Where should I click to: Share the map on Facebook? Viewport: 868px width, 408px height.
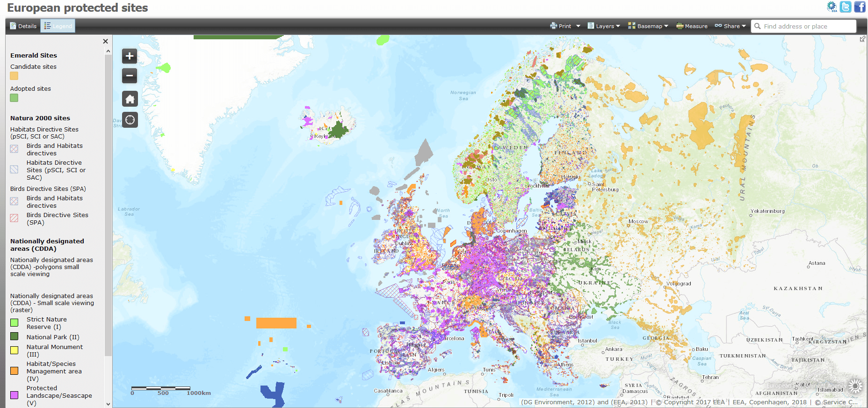coord(860,7)
